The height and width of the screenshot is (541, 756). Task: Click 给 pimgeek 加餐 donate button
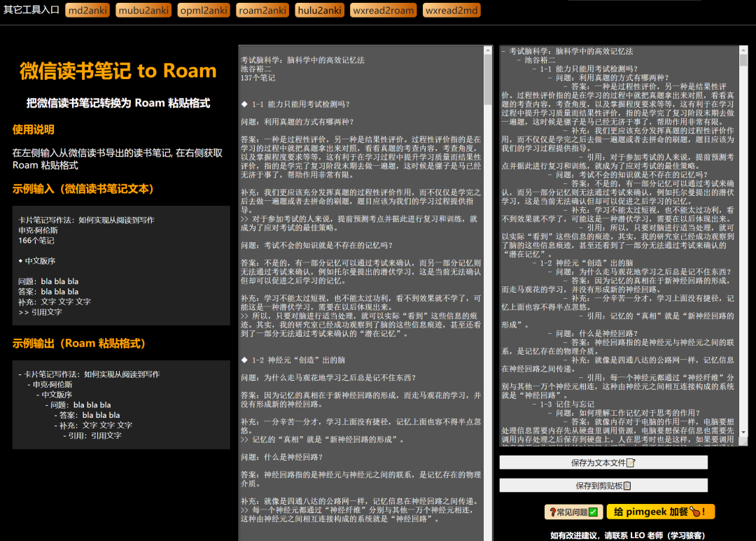(x=660, y=512)
